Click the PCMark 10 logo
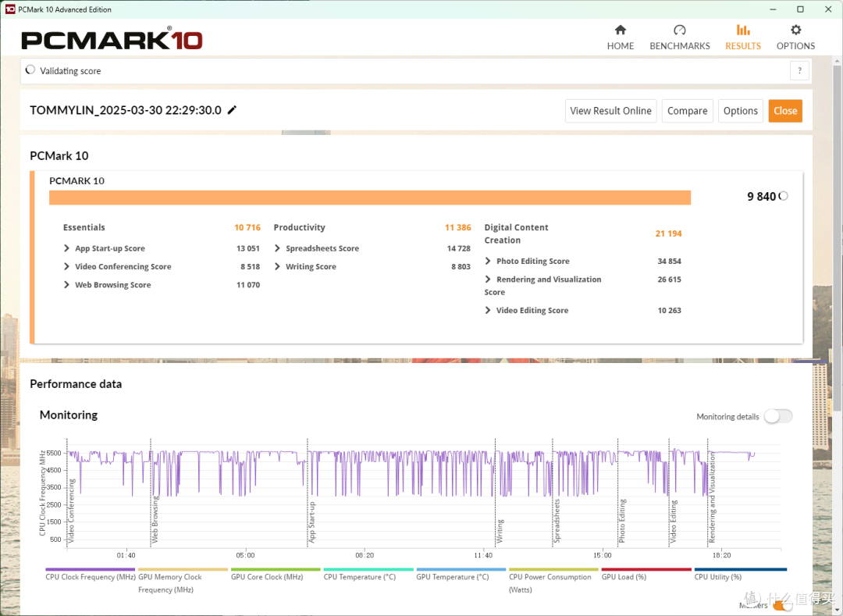This screenshot has height=616, width=843. coord(112,41)
